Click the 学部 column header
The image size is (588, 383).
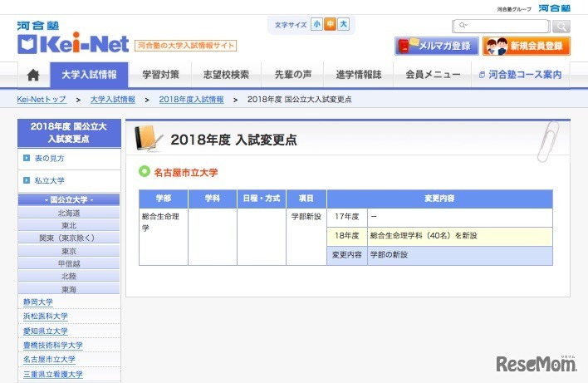click(164, 199)
